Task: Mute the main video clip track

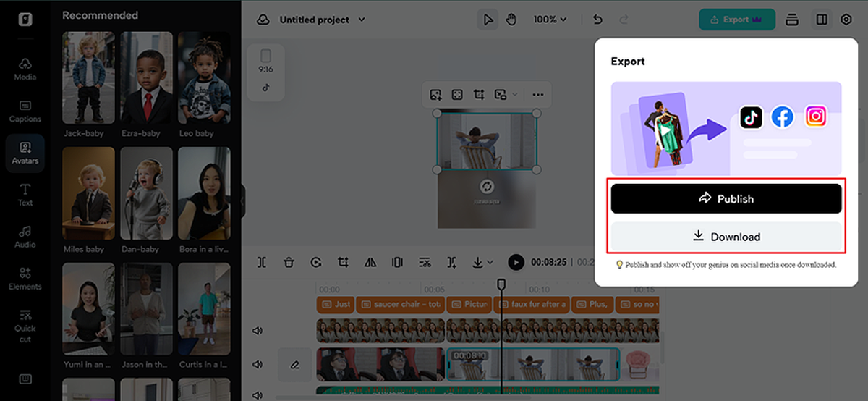Action: click(257, 364)
